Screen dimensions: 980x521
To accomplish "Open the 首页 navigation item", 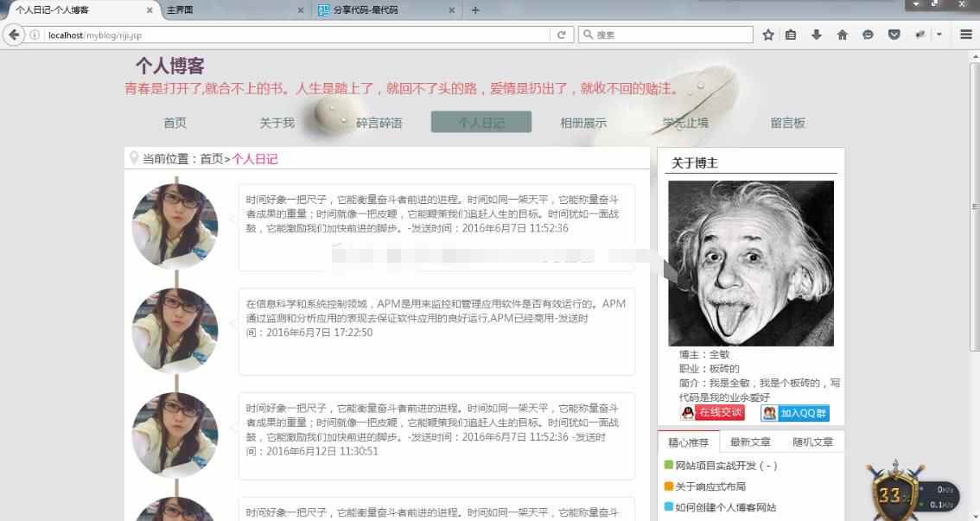I will tap(175, 123).
